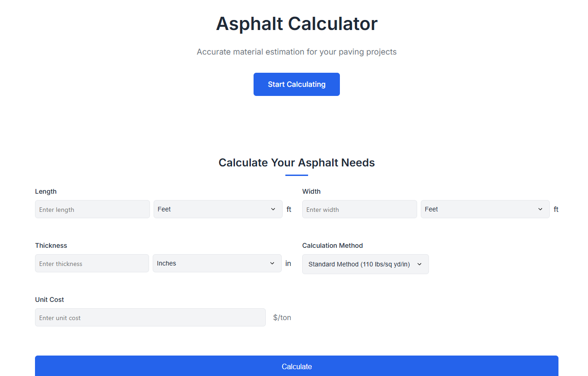The image size is (588, 376).
Task: Click the Width unit dropdown arrow
Action: coord(541,209)
